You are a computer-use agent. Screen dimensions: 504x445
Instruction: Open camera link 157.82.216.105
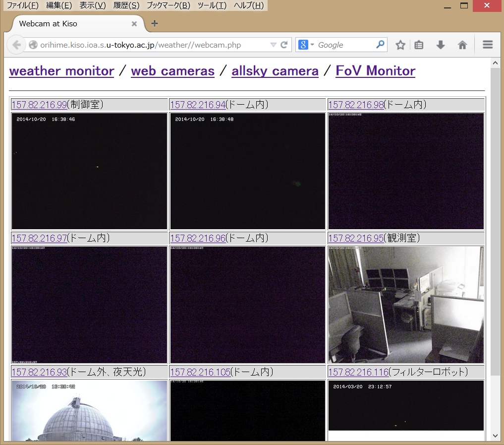coord(201,372)
